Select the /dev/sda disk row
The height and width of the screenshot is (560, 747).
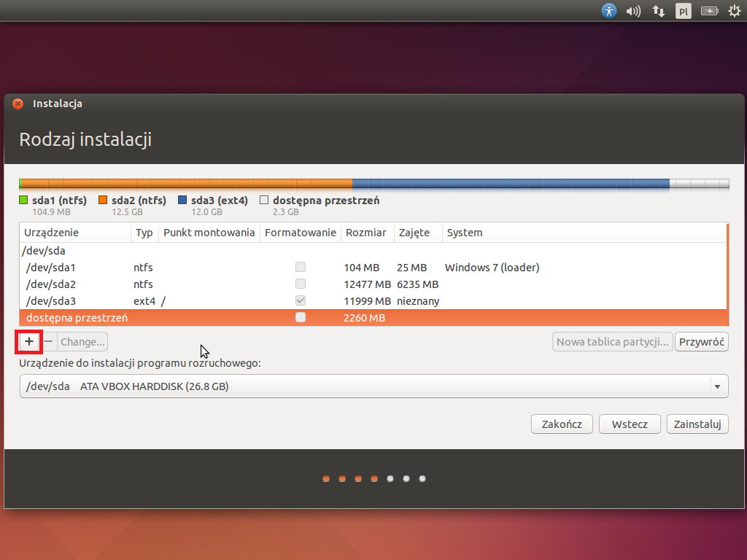(x=373, y=251)
